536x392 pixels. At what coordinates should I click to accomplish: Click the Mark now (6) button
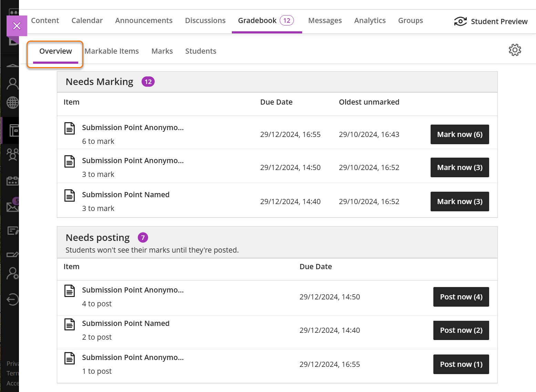click(x=460, y=135)
